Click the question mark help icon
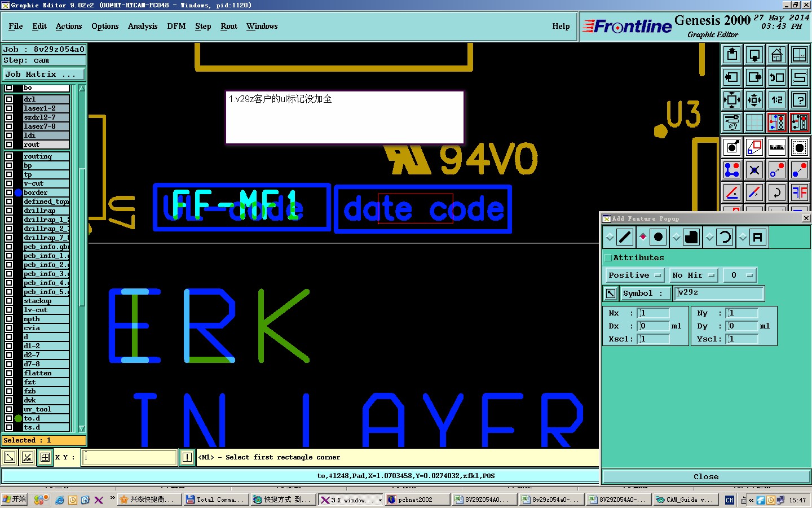This screenshot has width=812, height=508. tap(800, 100)
